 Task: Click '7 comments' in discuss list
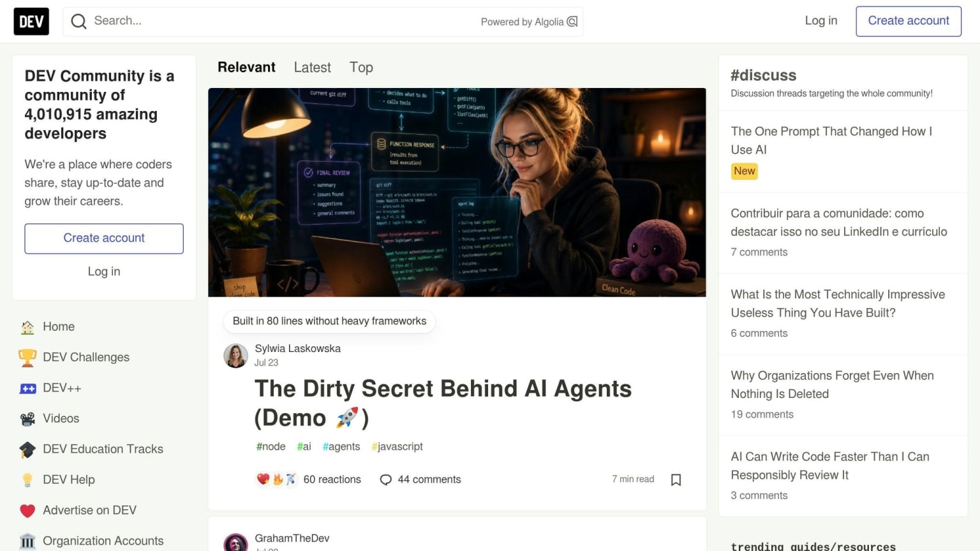pyautogui.click(x=759, y=253)
